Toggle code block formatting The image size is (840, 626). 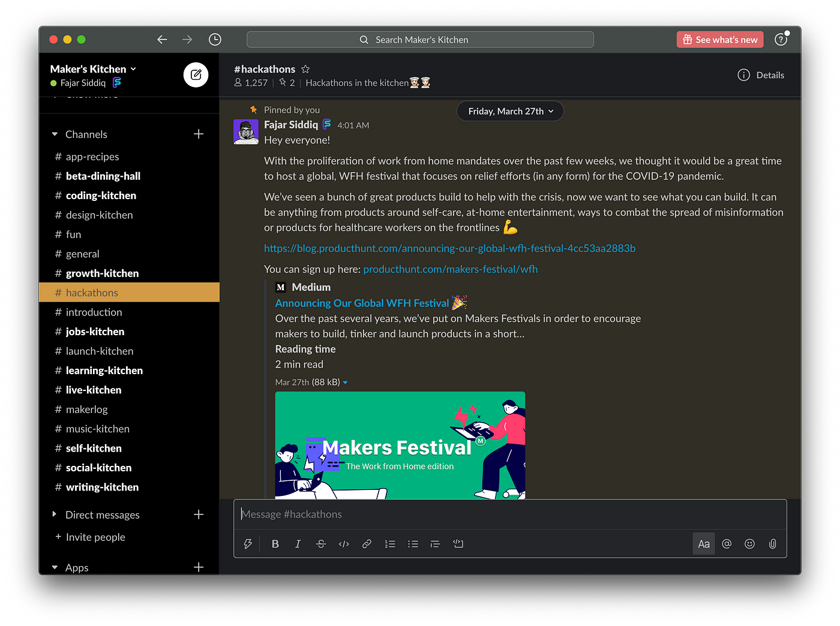[x=458, y=544]
